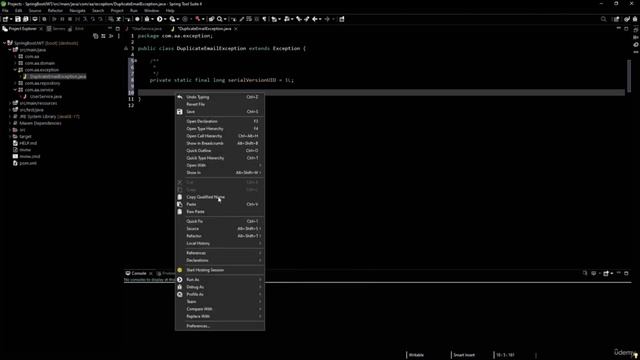Click the Debug As bug icon
The height and width of the screenshot is (360, 640).
pyautogui.click(x=180, y=287)
